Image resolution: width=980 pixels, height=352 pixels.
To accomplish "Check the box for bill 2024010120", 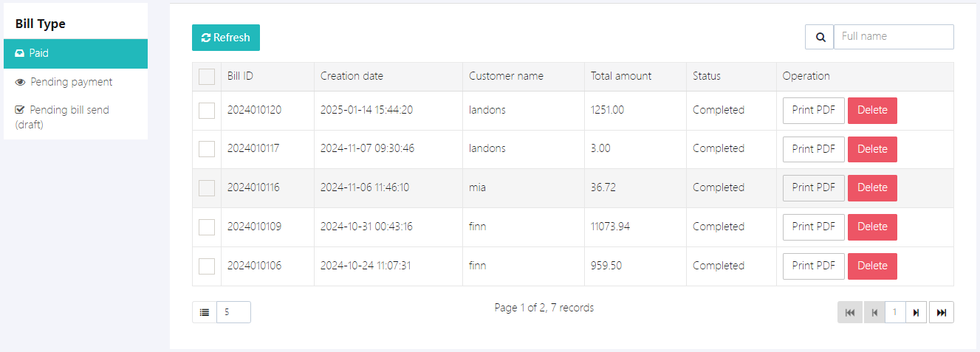I will 207,111.
